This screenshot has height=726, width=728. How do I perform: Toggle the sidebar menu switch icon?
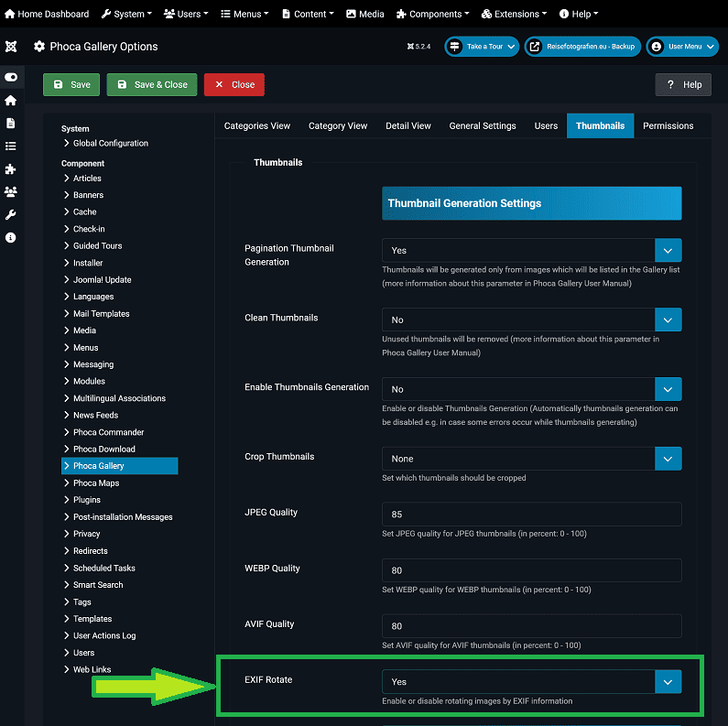[x=11, y=78]
